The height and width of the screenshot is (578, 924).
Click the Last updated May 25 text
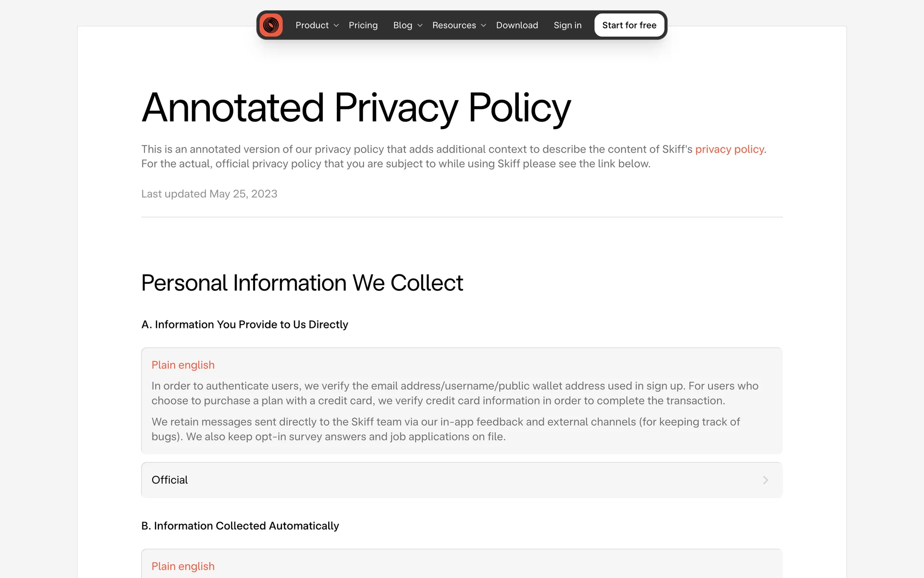coord(209,194)
